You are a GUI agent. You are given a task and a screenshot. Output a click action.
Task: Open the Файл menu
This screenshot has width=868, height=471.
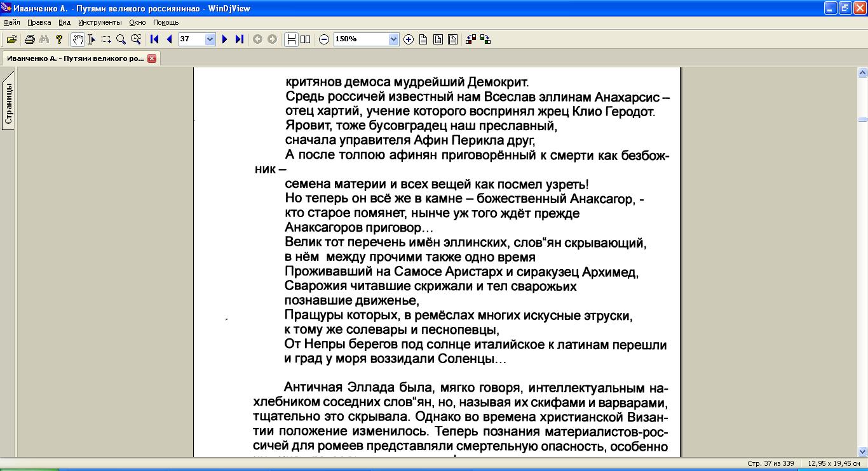tap(11, 22)
